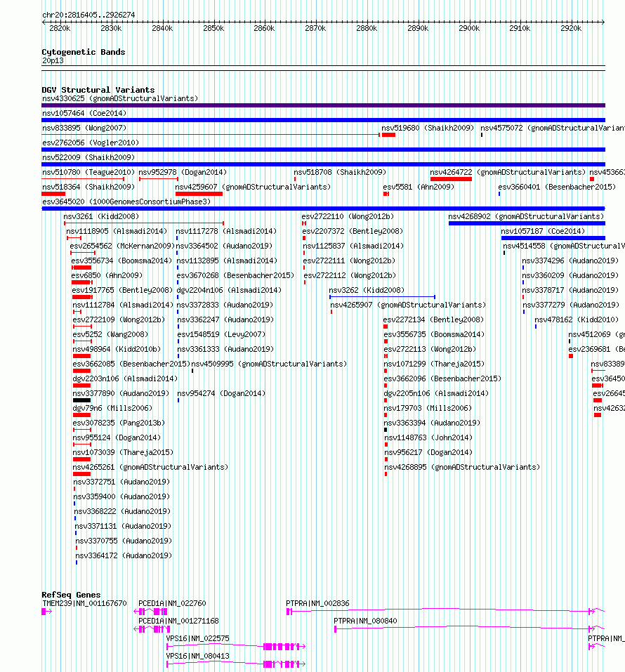Click esv6850 (Ahn2009) label
This screenshot has height=672, width=625.
[107, 275]
